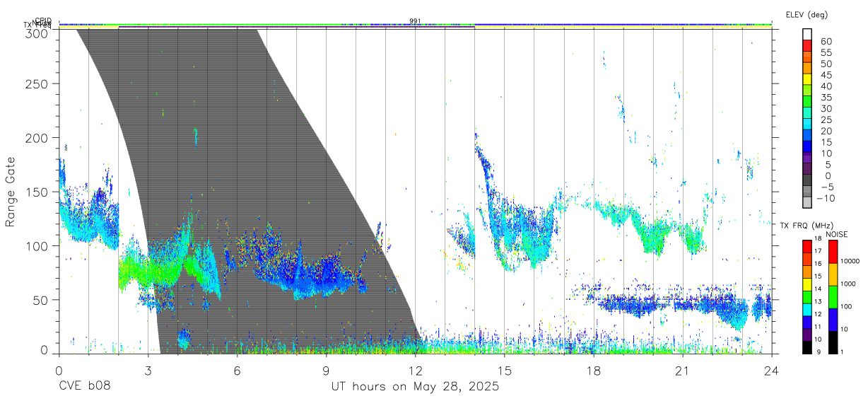Screen dimensions: 868x401
Task: Click the '18' tick on UT hours axis
Action: click(x=594, y=371)
